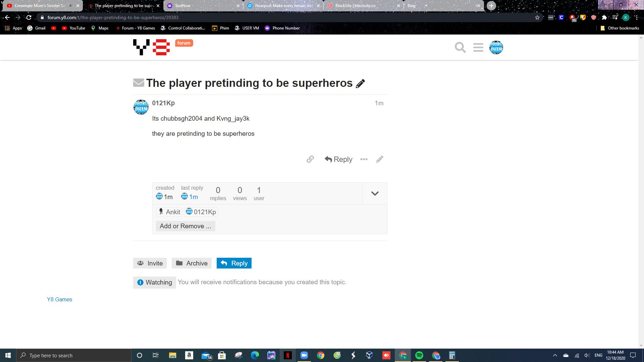
Task: Switch to Nearpod tab
Action: (283, 6)
